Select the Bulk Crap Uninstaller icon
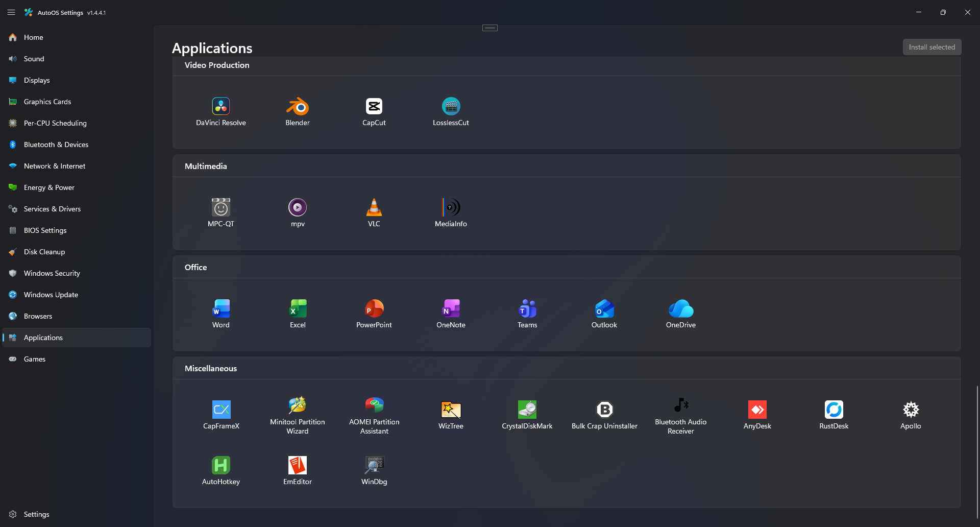Viewport: 980px width, 527px height. tap(604, 410)
